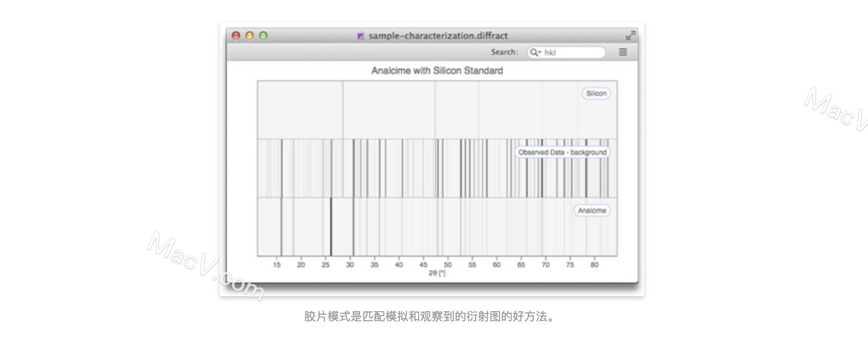
Task: Click the chart title Analcime with Silicon Standard
Action: (x=437, y=71)
